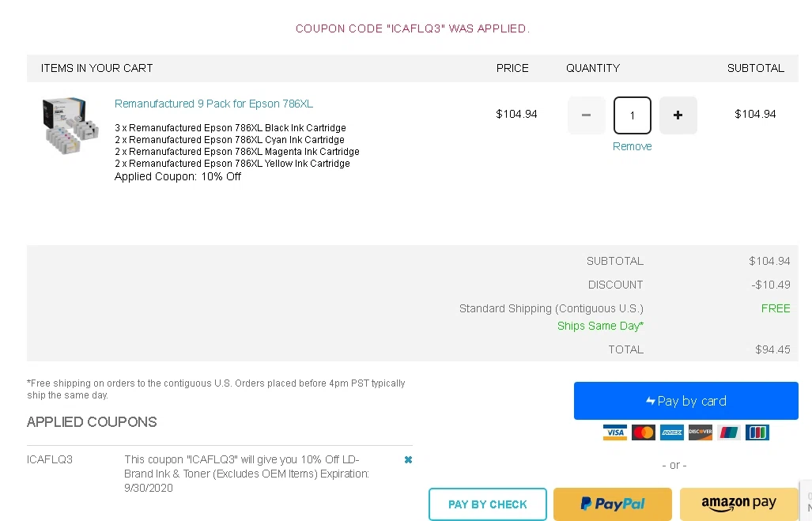
Task: Click the Visa card icon
Action: [x=614, y=432]
